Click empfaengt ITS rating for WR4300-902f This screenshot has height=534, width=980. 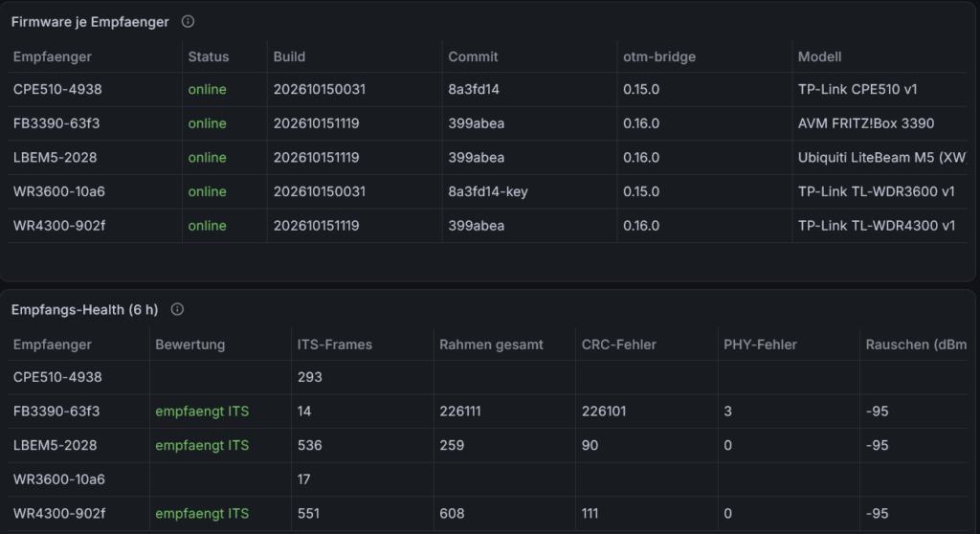point(202,513)
